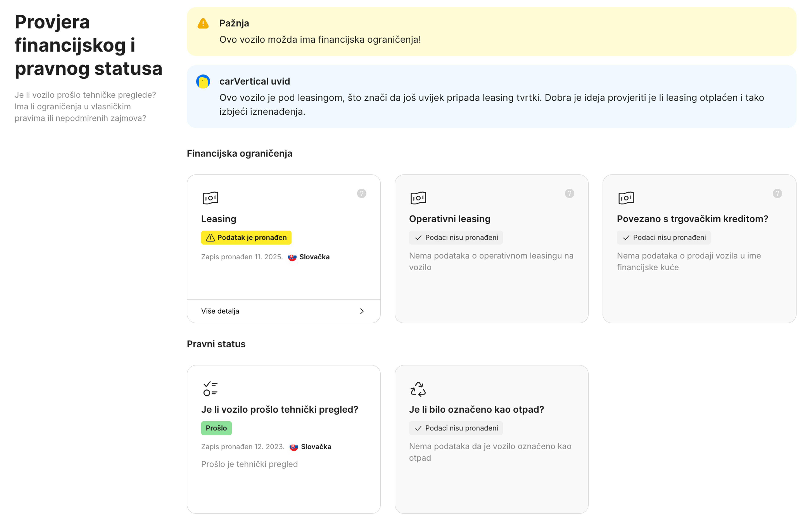The image size is (812, 523).
Task: Click the Leasing card help question mark
Action: click(362, 193)
